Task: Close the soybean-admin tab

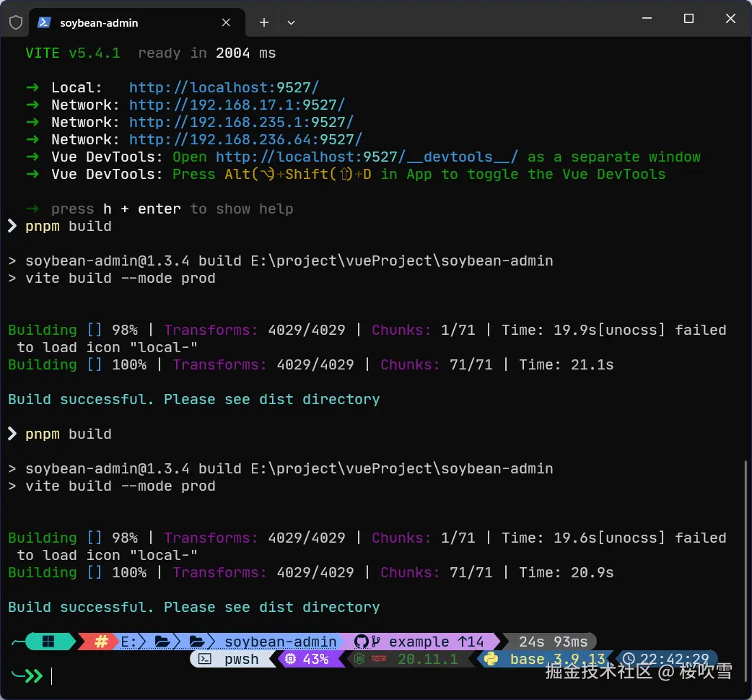Action: pyautogui.click(x=226, y=22)
